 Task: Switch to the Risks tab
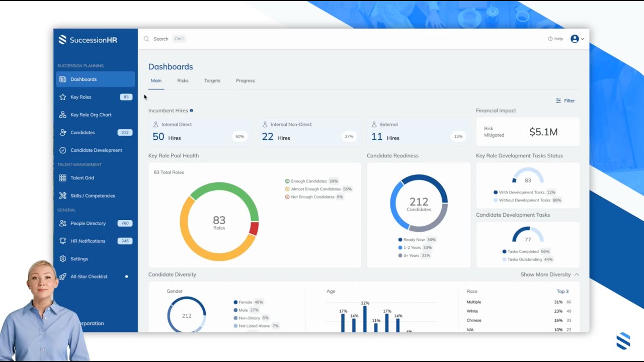coord(183,80)
